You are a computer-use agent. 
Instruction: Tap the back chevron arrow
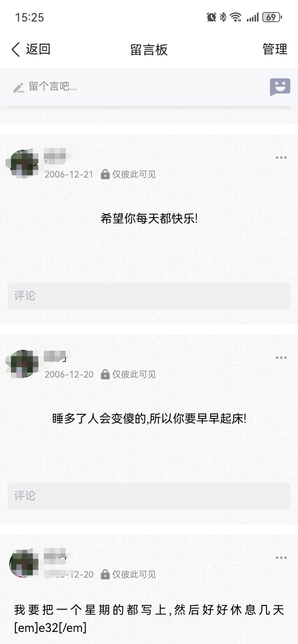[16, 50]
